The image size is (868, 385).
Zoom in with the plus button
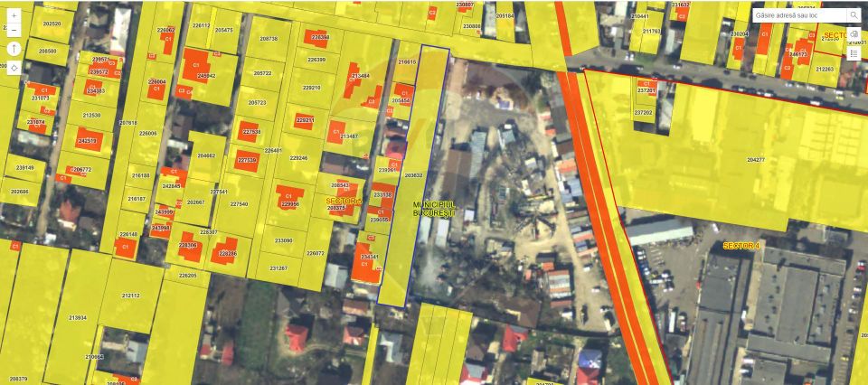point(14,15)
